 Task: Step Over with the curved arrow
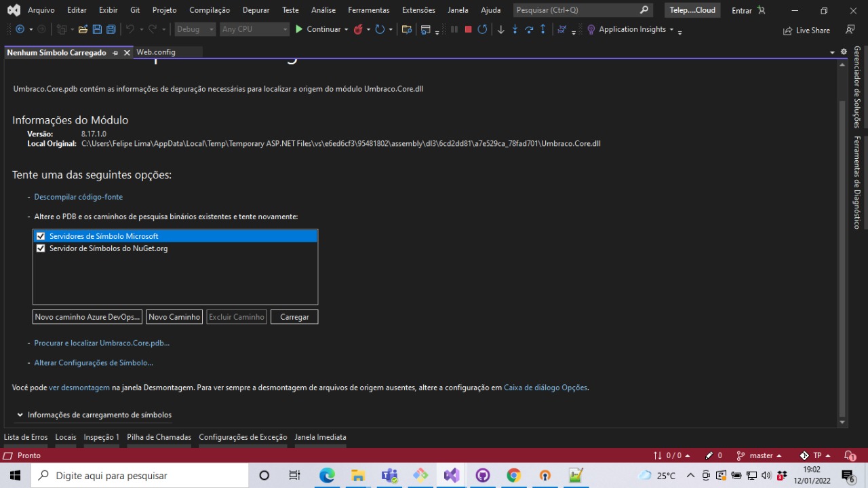529,29
